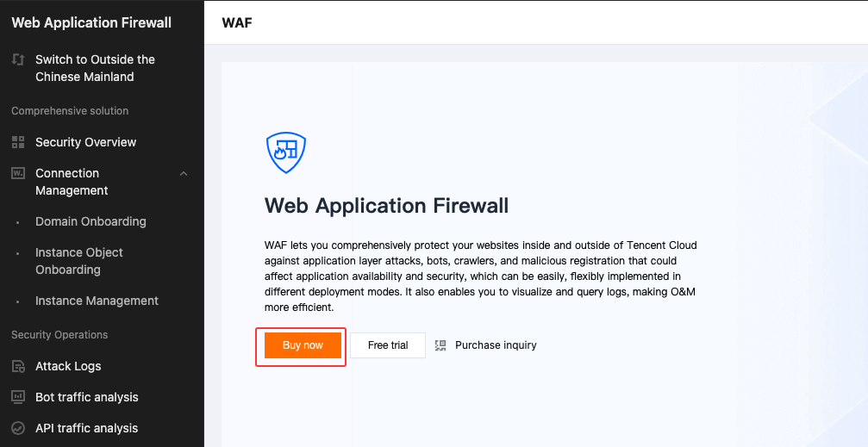The width and height of the screenshot is (868, 447).
Task: Open Domain Onboarding page
Action: tap(91, 221)
